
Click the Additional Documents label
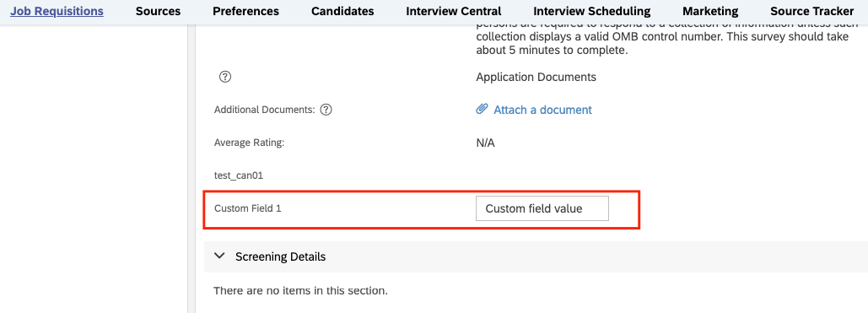pos(264,110)
